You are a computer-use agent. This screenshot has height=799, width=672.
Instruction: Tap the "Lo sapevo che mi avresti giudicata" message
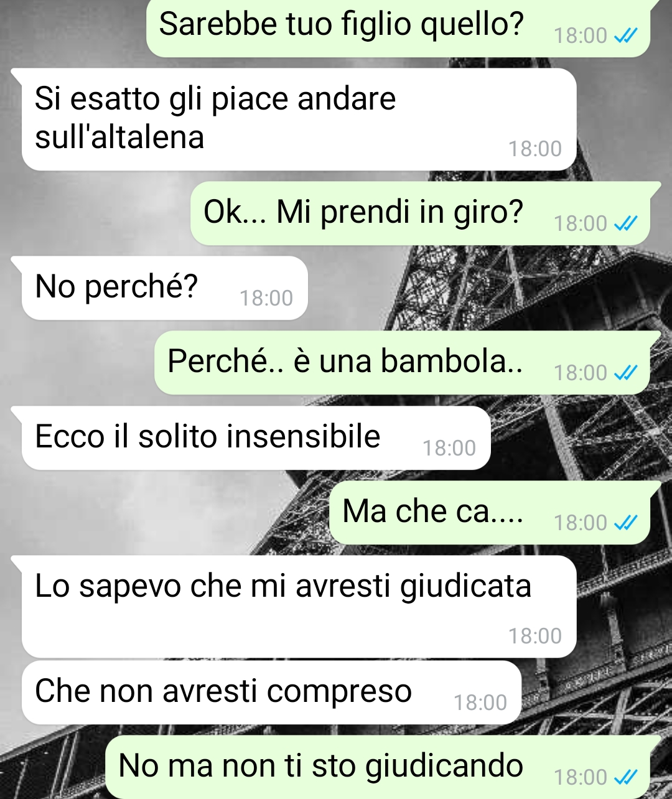pyautogui.click(x=299, y=607)
